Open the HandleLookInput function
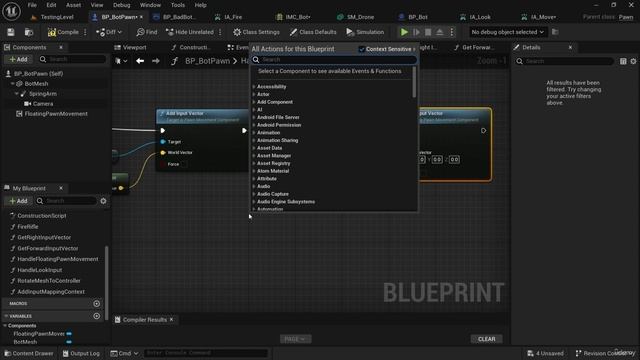 tap(40, 270)
